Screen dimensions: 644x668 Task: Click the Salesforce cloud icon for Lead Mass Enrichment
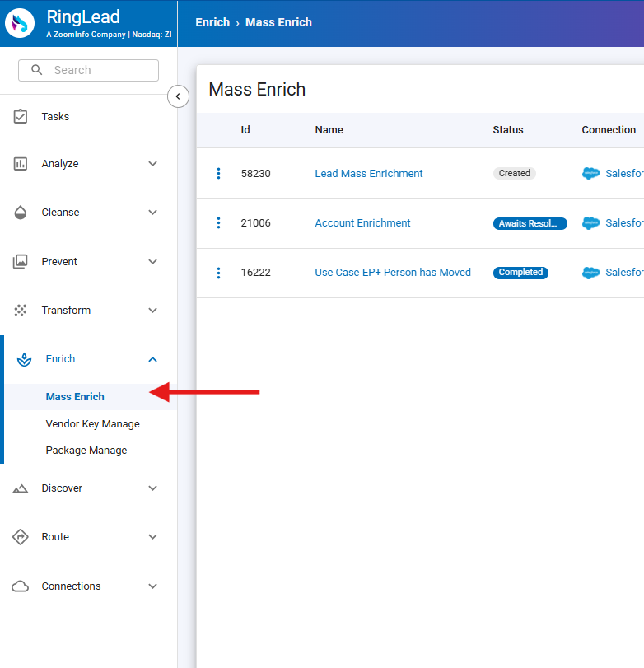(x=591, y=173)
